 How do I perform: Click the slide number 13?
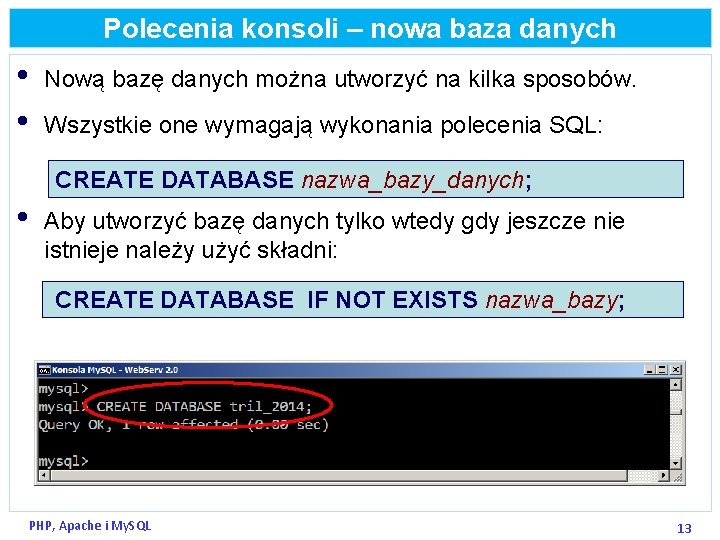(684, 528)
